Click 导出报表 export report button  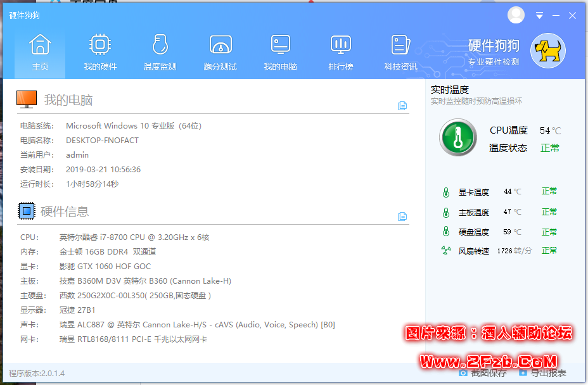[x=543, y=373]
